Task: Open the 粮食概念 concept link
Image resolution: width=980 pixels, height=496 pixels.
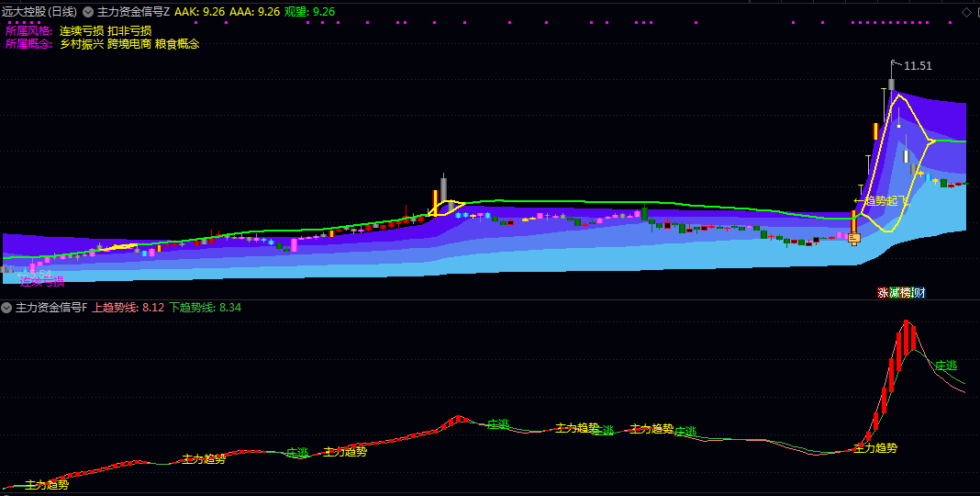Action: click(x=177, y=43)
